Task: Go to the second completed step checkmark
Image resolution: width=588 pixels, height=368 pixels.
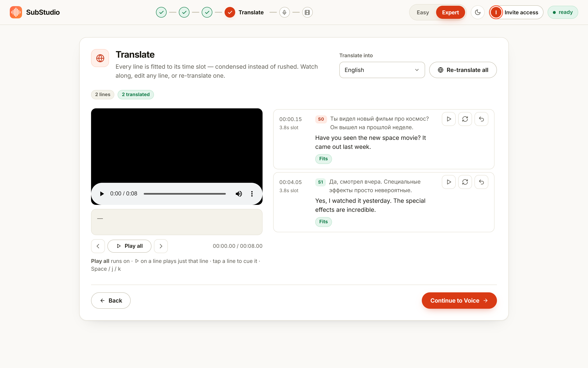Action: [x=184, y=12]
